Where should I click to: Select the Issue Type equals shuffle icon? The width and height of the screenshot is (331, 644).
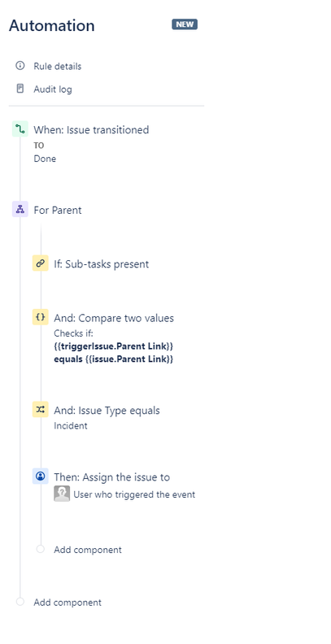pyautogui.click(x=40, y=410)
